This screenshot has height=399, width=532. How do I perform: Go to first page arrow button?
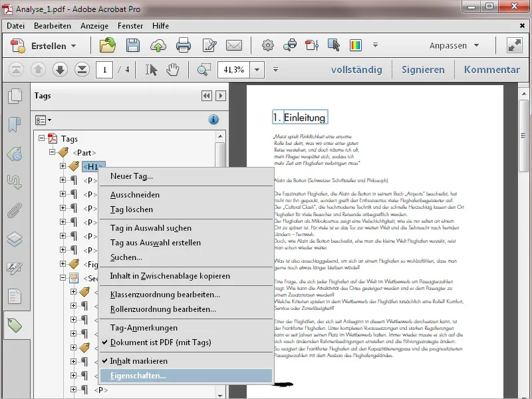click(x=16, y=70)
